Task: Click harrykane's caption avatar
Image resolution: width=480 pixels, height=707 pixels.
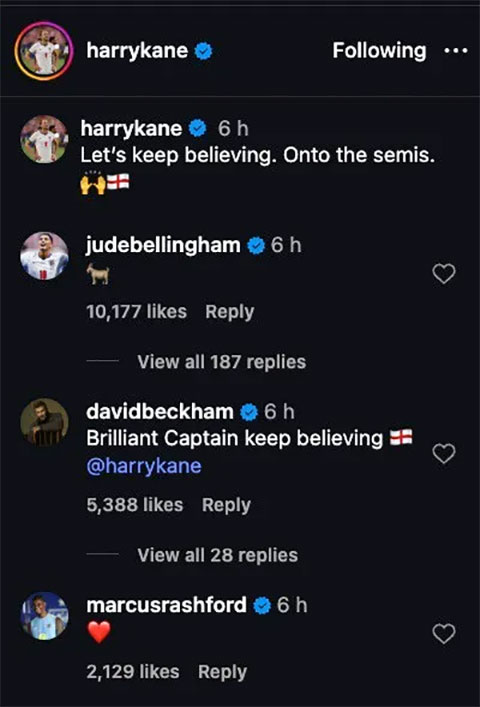Action: tap(44, 139)
